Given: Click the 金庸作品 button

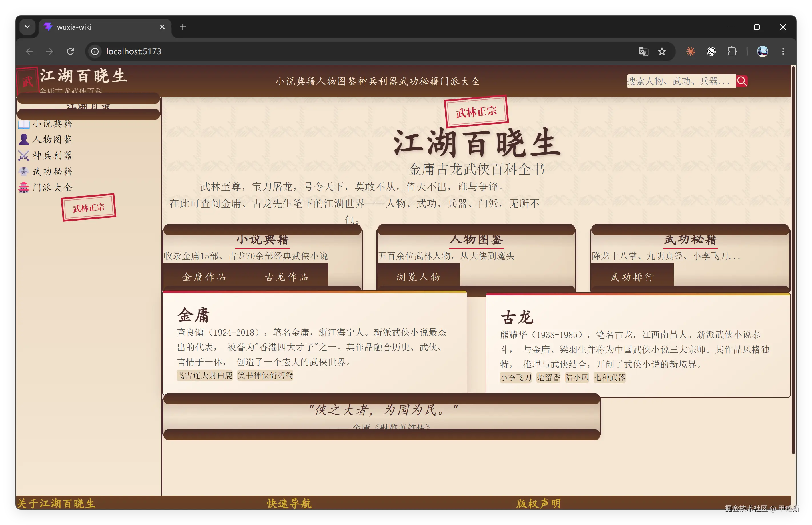Looking at the screenshot, I should (x=205, y=277).
